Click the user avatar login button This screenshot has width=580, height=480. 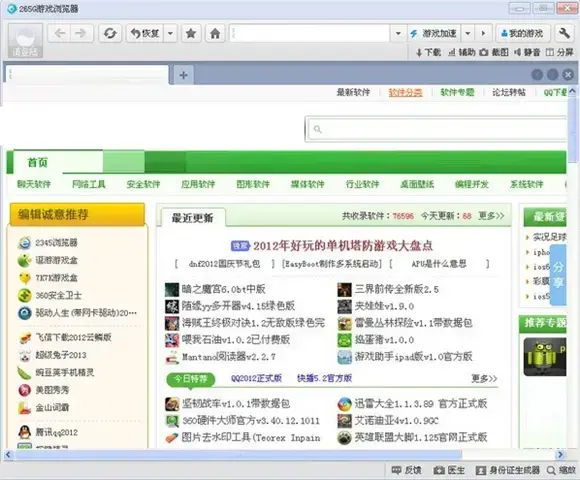point(25,41)
